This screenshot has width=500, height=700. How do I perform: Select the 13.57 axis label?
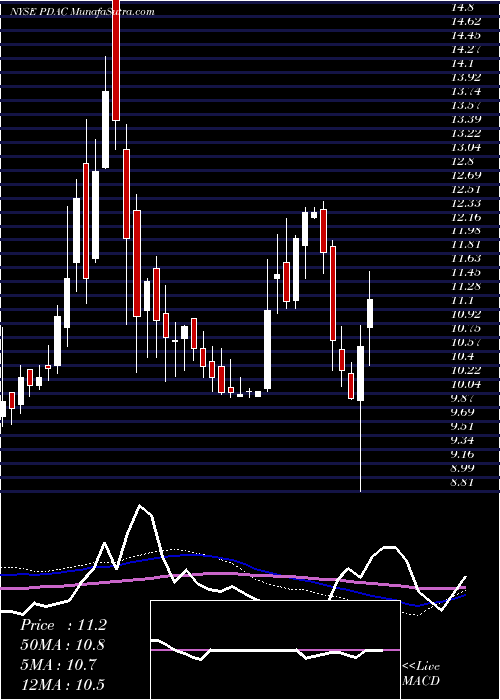click(466, 105)
